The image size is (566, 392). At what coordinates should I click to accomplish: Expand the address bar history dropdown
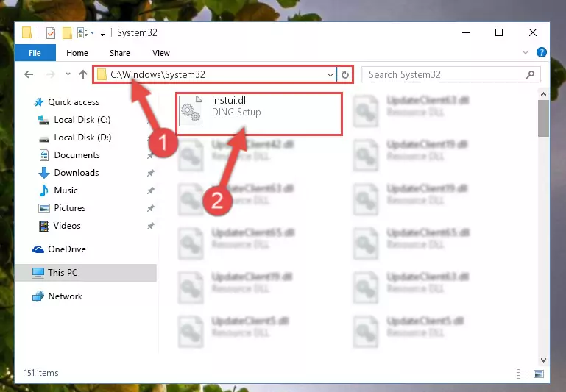click(330, 75)
